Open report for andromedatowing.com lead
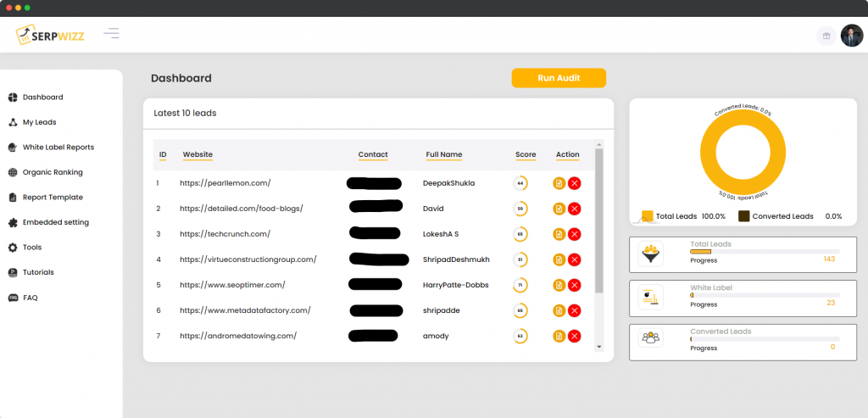This screenshot has height=418, width=868. coord(559,336)
